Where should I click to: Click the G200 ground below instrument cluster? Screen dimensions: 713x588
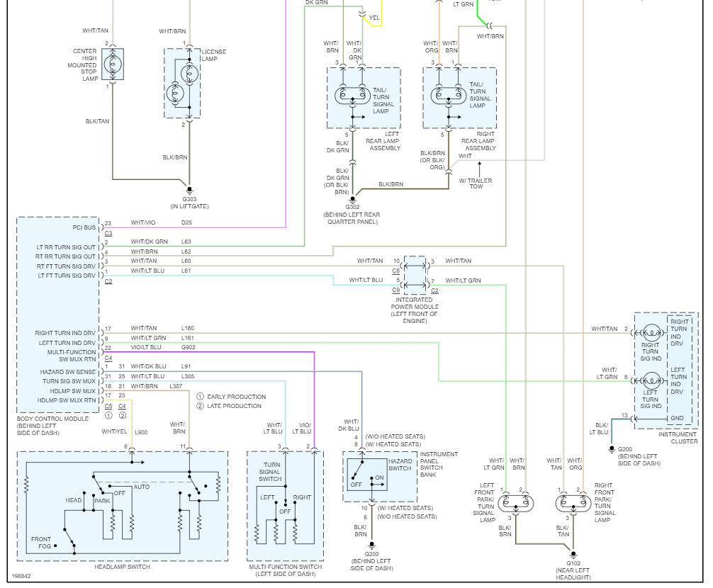[612, 449]
